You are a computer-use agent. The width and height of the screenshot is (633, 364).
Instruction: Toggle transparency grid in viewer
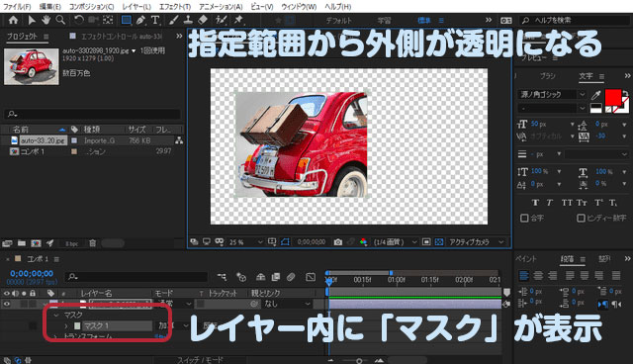(x=439, y=241)
